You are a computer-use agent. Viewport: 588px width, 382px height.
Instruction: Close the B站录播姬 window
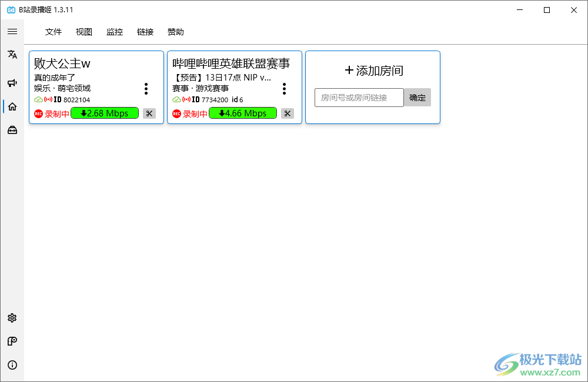574,10
